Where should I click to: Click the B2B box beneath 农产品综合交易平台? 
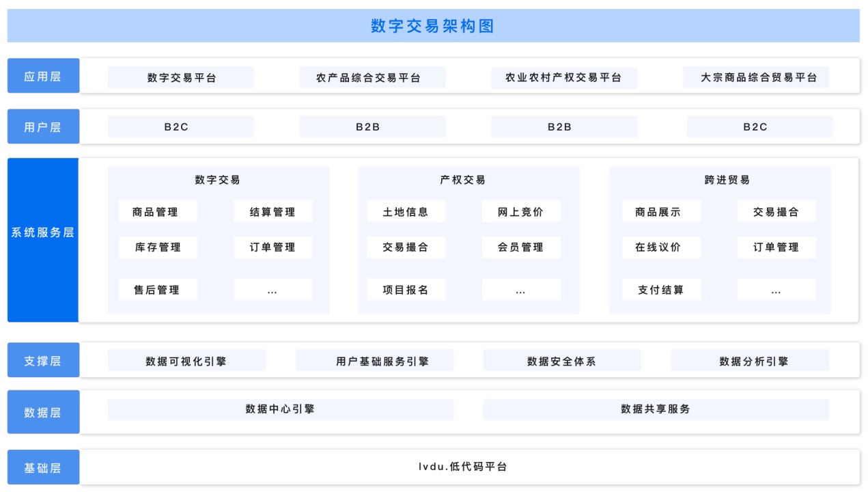pos(372,126)
